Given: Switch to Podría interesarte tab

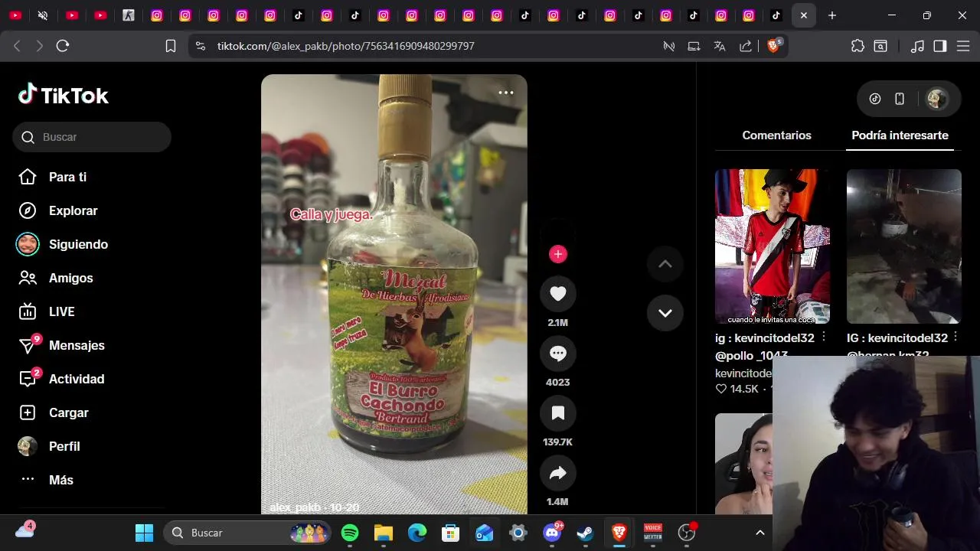Looking at the screenshot, I should pos(900,135).
